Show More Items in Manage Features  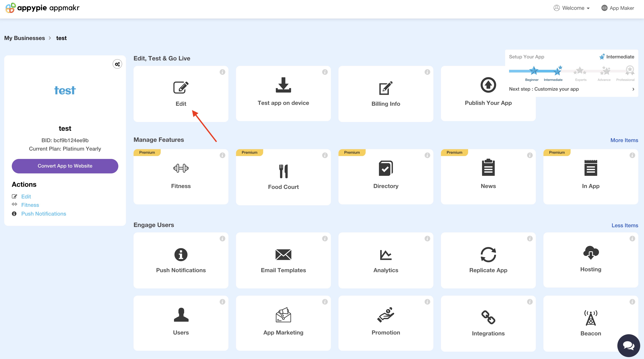[624, 140]
